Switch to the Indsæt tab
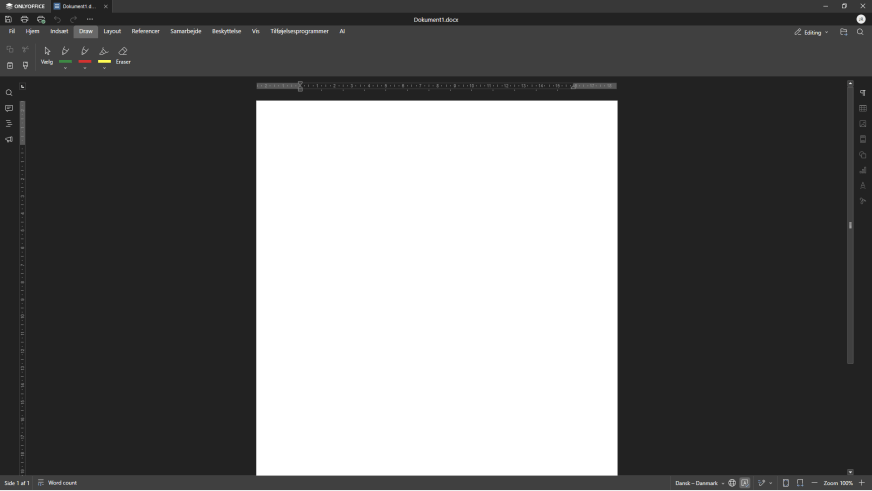This screenshot has width=872, height=491. (x=59, y=31)
